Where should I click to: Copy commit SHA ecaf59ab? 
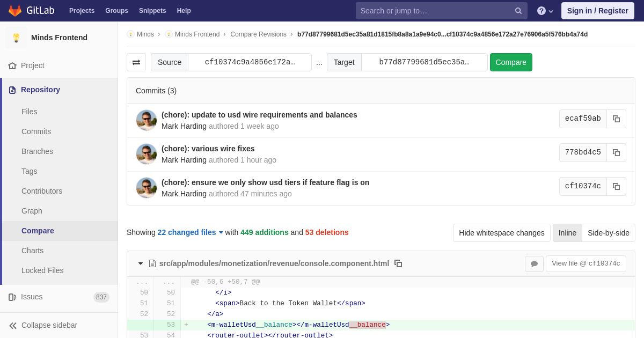click(616, 119)
